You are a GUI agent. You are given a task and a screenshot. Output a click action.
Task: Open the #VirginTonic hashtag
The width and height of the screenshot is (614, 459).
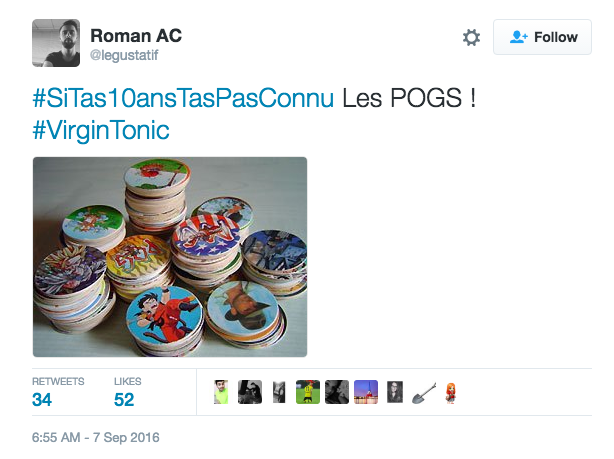pyautogui.click(x=101, y=130)
